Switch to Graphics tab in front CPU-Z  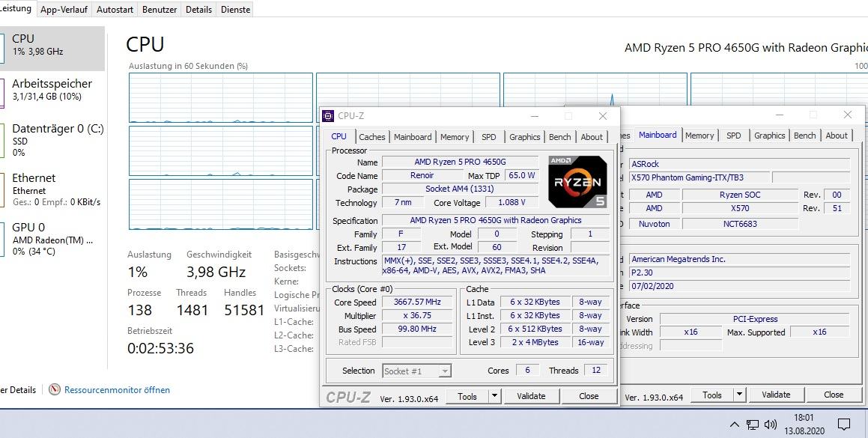tap(525, 137)
